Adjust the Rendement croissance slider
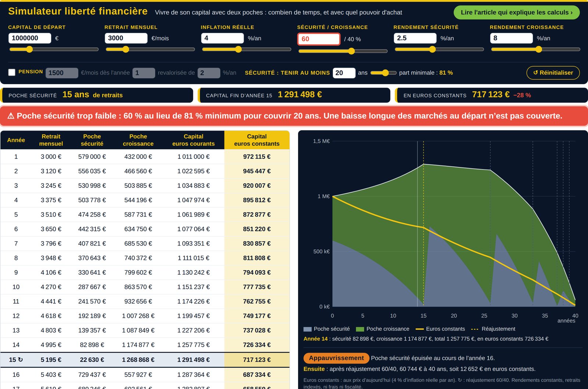 [x=535, y=49]
